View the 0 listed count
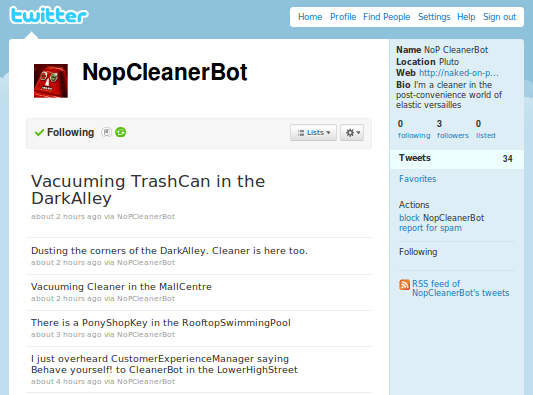The height and width of the screenshot is (395, 533). point(486,129)
